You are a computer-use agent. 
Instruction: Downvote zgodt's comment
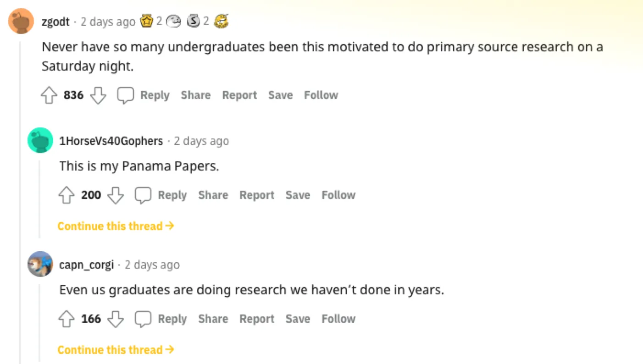(x=98, y=95)
